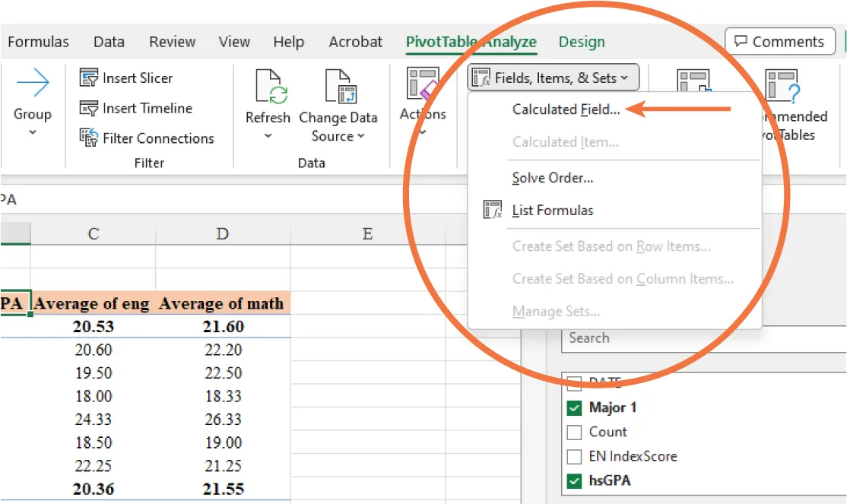Click the Comments button
Screen dimensions: 847x504
(779, 41)
